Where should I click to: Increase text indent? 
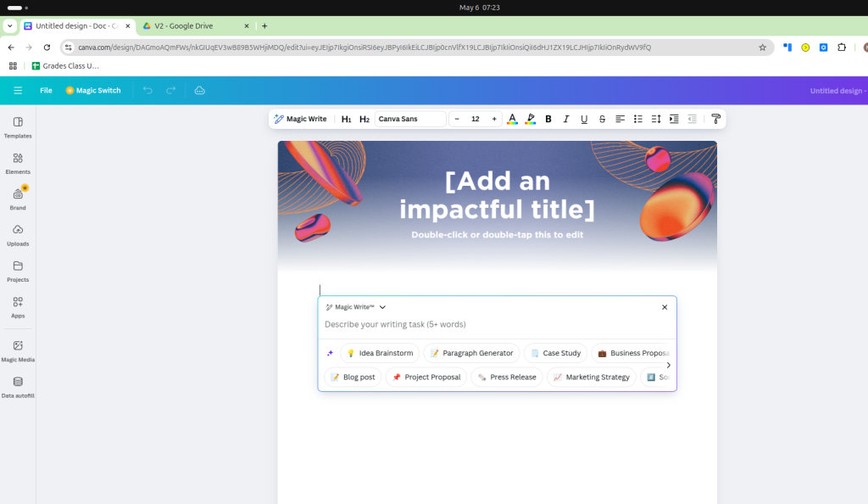click(674, 119)
